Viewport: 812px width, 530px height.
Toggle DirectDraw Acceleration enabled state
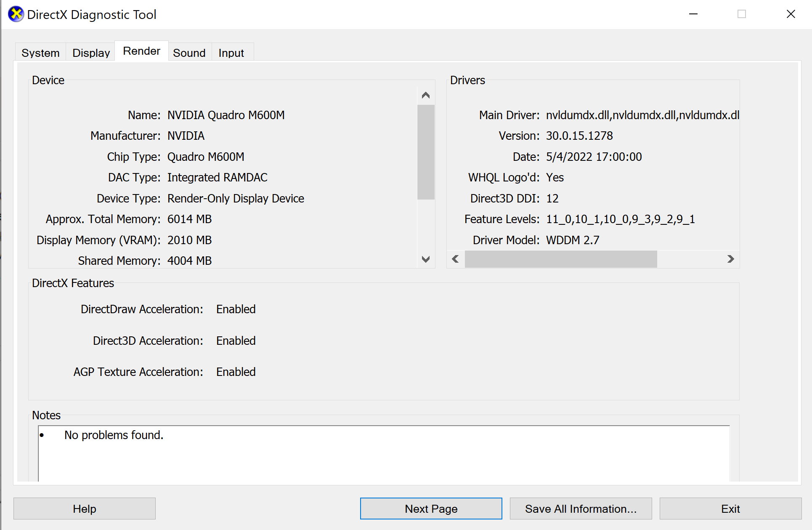coord(236,309)
